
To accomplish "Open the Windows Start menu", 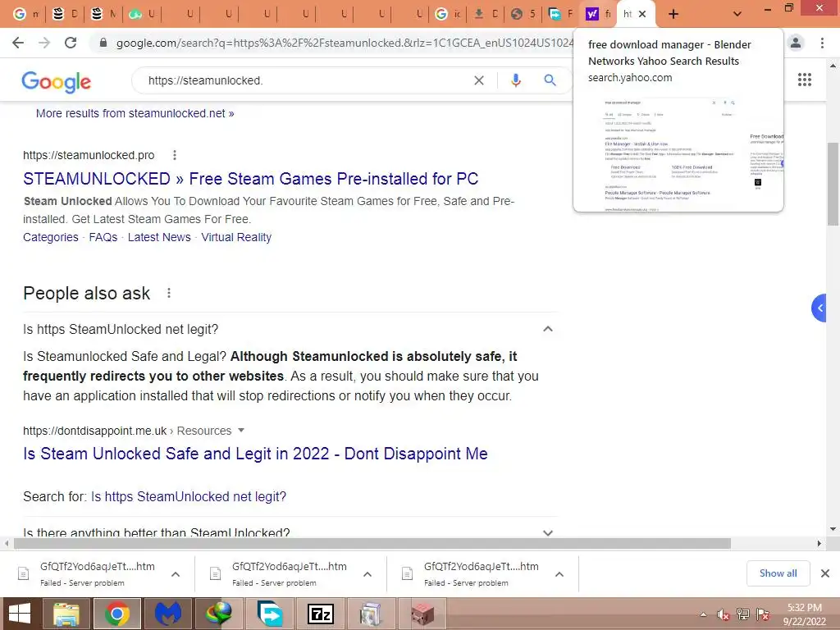I will (20, 614).
